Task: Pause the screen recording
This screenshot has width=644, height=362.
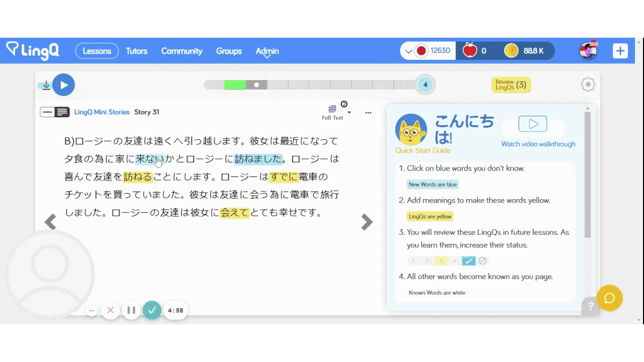Action: (131, 310)
